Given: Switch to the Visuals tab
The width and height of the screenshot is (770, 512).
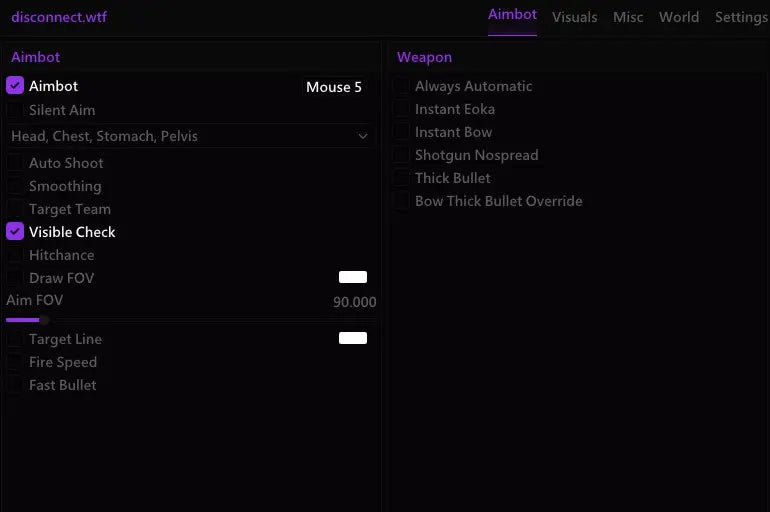Looking at the screenshot, I should click(x=574, y=17).
